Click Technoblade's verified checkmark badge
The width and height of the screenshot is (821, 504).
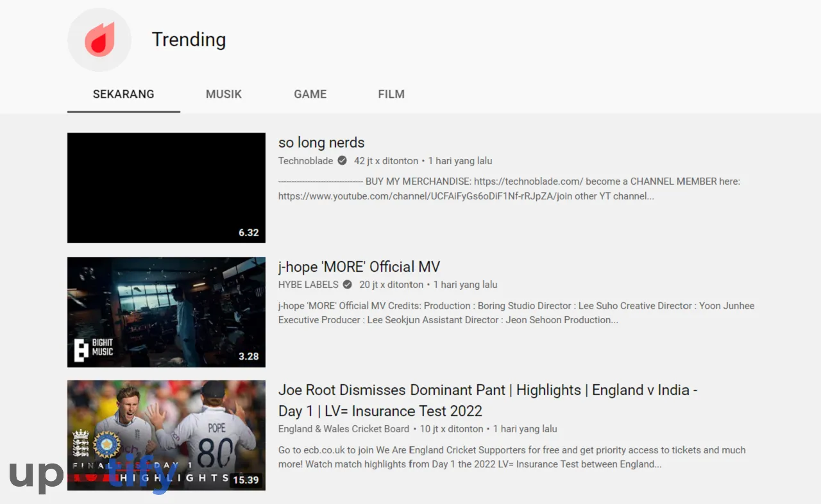[343, 160]
